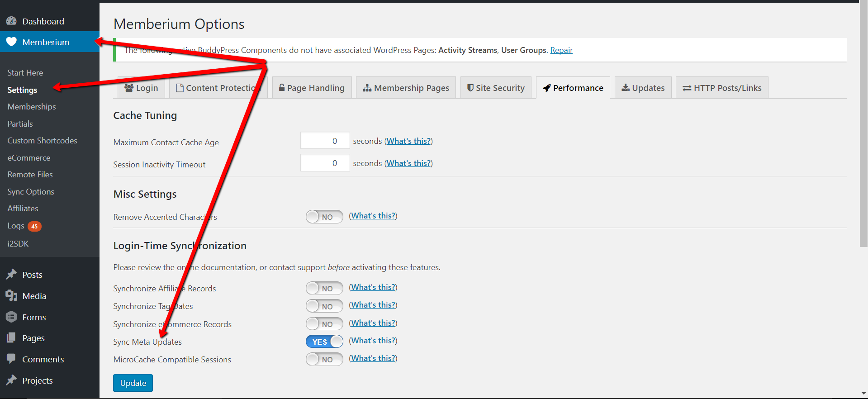The width and height of the screenshot is (868, 399).
Task: Click the Comments speech bubble icon
Action: click(x=11, y=359)
